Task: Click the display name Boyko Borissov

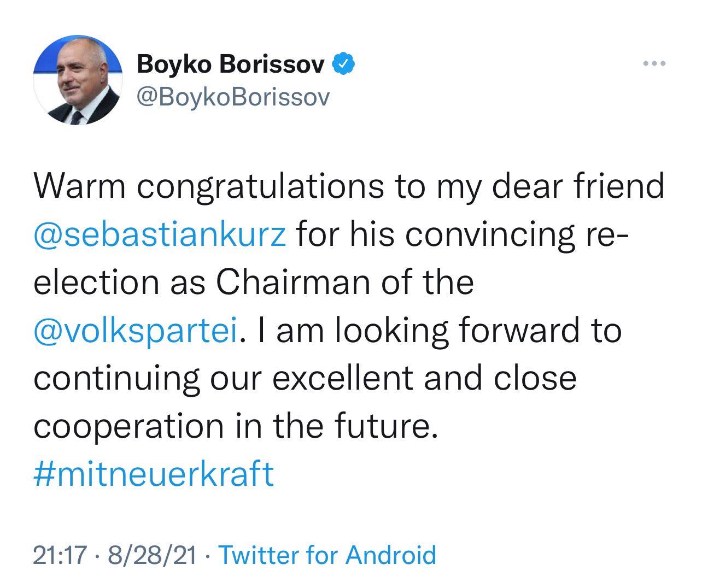Action: click(x=231, y=64)
